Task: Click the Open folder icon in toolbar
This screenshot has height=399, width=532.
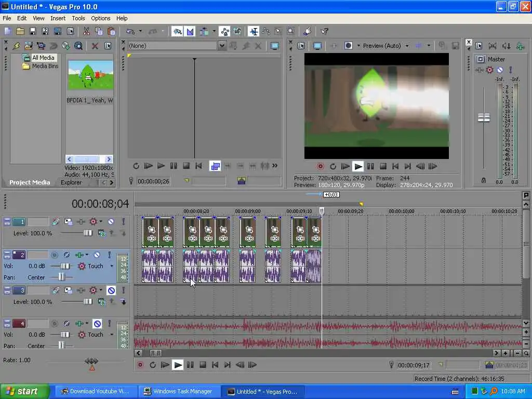Action: tap(20, 31)
